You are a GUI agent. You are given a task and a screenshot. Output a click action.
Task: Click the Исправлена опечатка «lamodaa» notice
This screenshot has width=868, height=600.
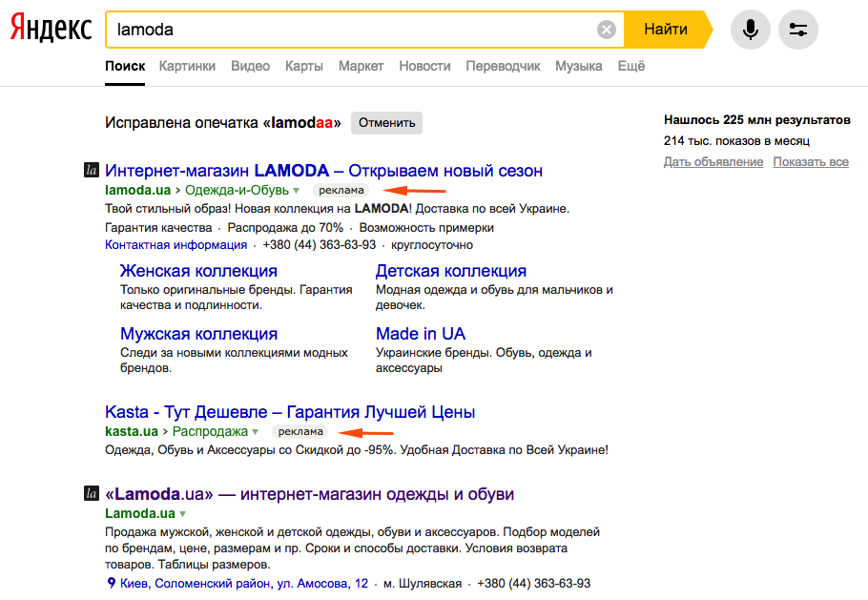(x=223, y=122)
